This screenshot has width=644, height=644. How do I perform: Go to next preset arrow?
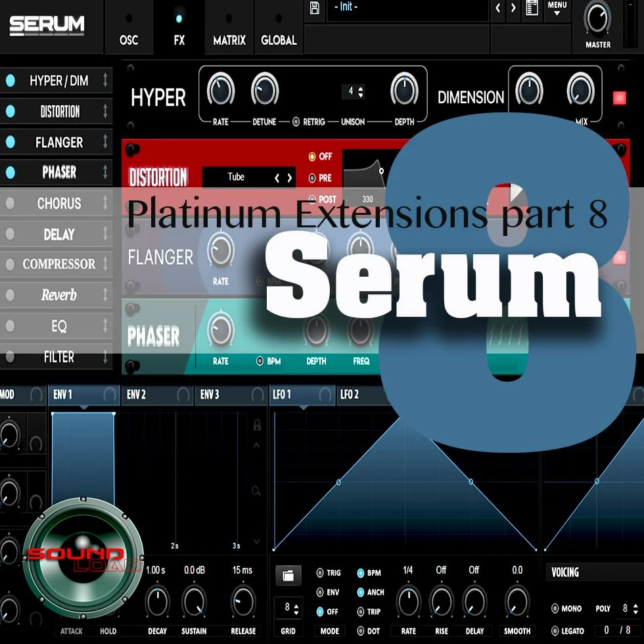(x=513, y=7)
